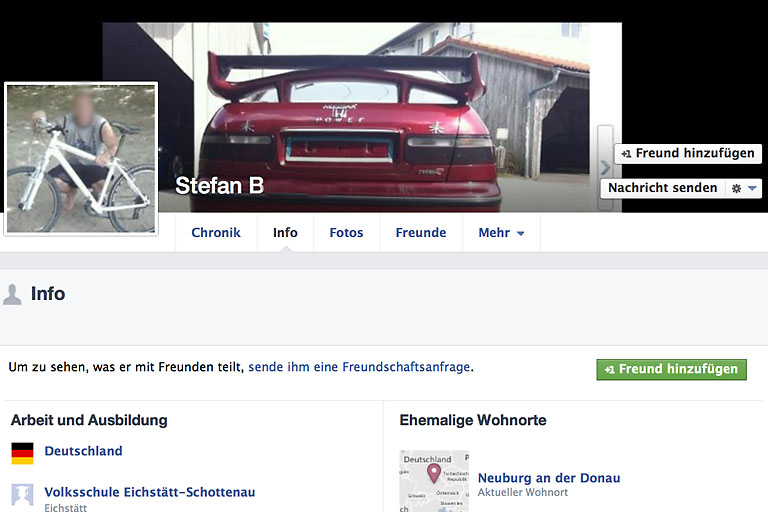Click the Nachricht senden button
The height and width of the screenshot is (512, 768).
pos(663,188)
